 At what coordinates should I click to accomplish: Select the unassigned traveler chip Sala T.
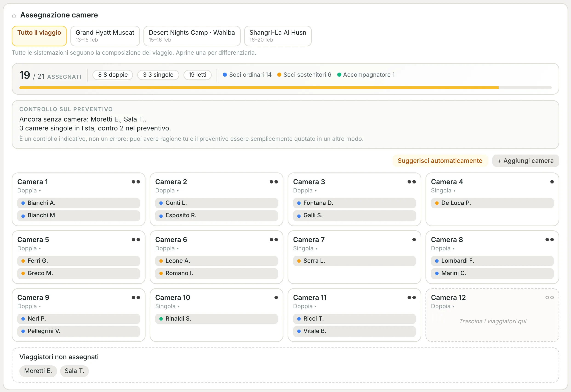74,371
